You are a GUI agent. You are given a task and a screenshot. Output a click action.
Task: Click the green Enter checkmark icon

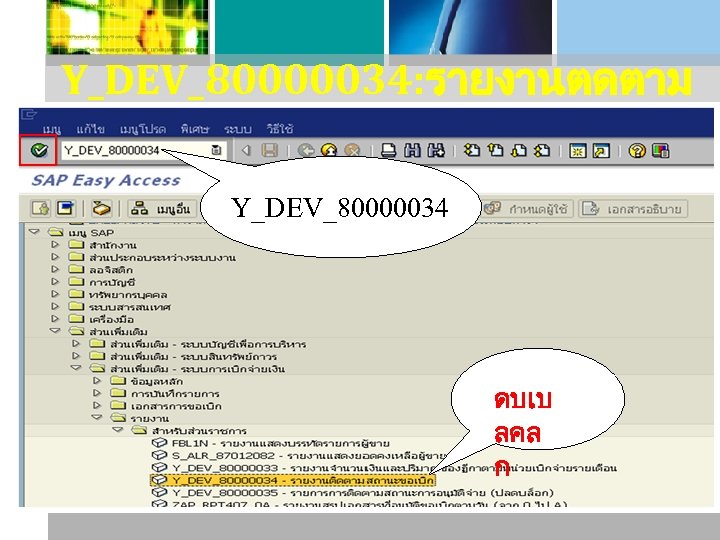coord(39,150)
